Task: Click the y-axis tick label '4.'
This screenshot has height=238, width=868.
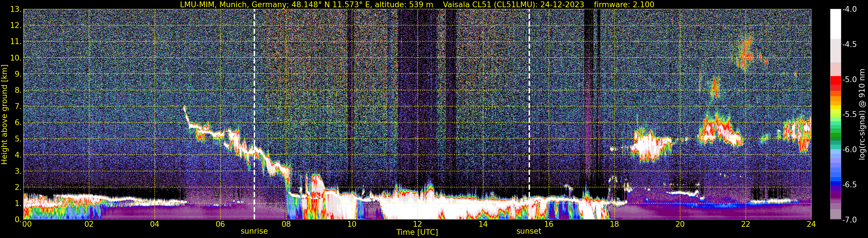Action: click(18, 155)
